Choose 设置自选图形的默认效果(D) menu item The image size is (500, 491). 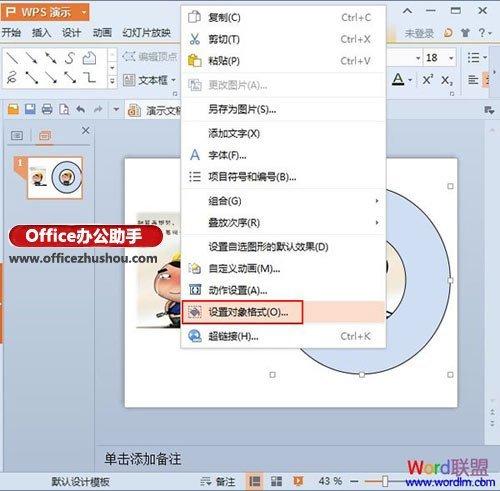click(284, 247)
